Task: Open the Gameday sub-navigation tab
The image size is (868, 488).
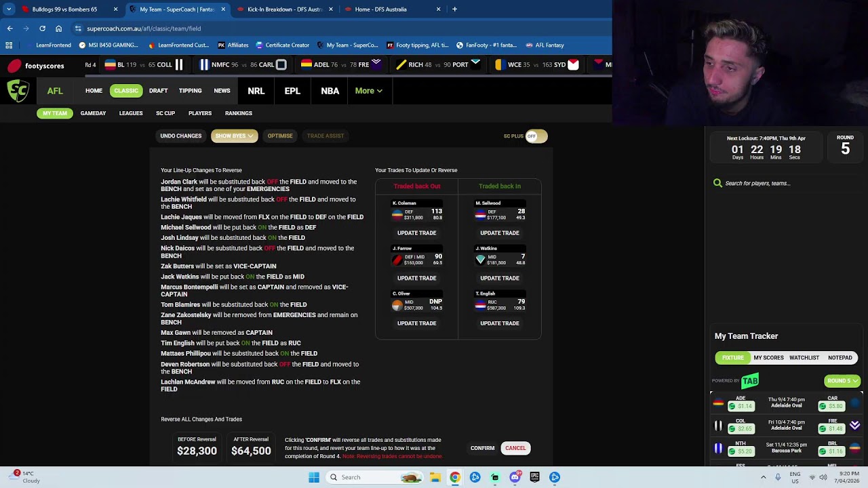Action: 93,113
